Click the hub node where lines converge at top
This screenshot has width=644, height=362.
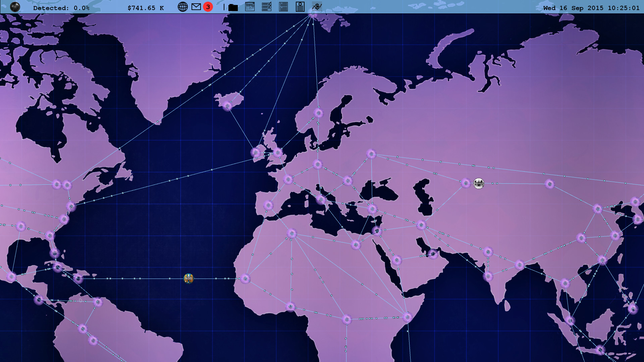point(313,15)
